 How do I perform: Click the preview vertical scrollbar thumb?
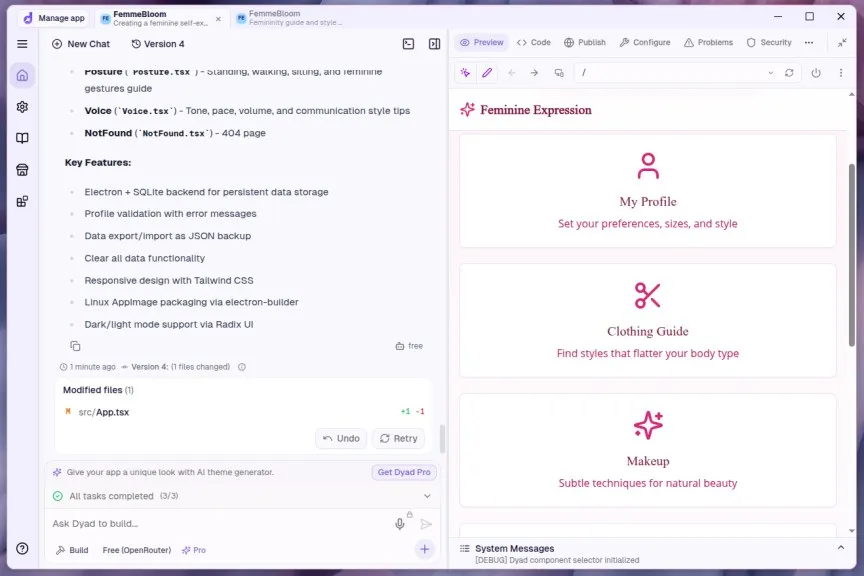(852, 255)
